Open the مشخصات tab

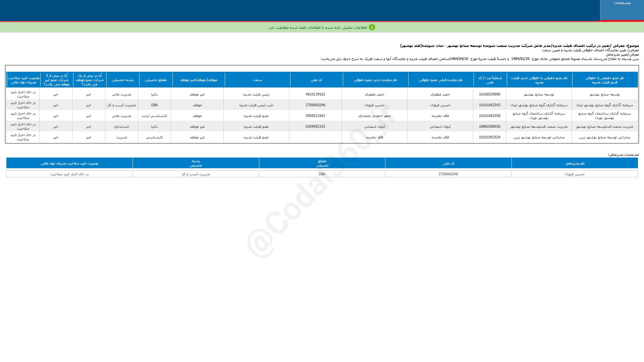(622, 10)
